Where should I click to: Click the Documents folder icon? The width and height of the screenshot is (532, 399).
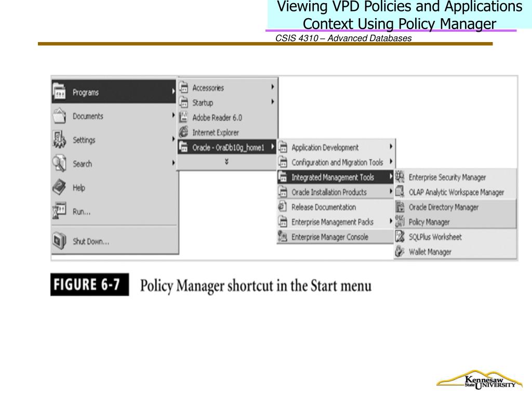[60, 116]
